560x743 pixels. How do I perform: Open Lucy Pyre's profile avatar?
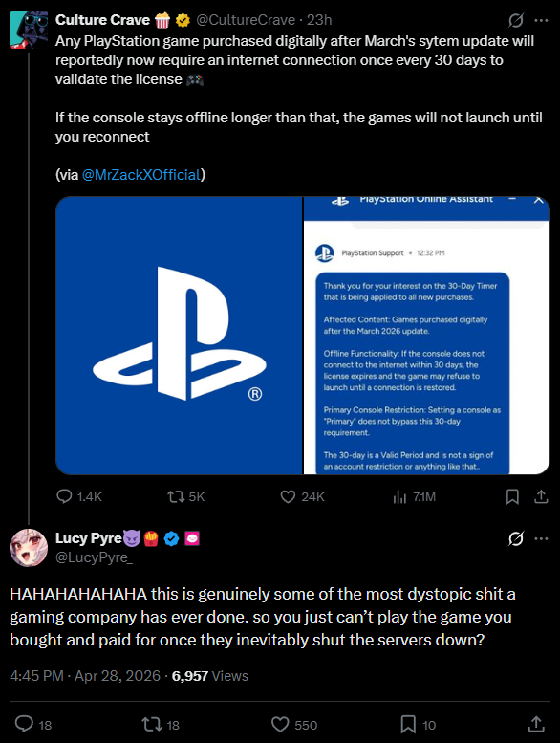click(29, 548)
